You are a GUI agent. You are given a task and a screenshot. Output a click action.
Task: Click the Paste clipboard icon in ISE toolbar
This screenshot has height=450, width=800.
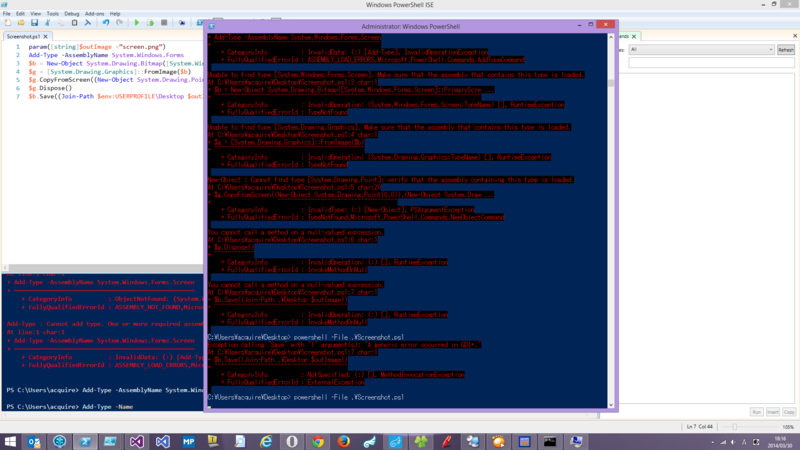click(74, 22)
